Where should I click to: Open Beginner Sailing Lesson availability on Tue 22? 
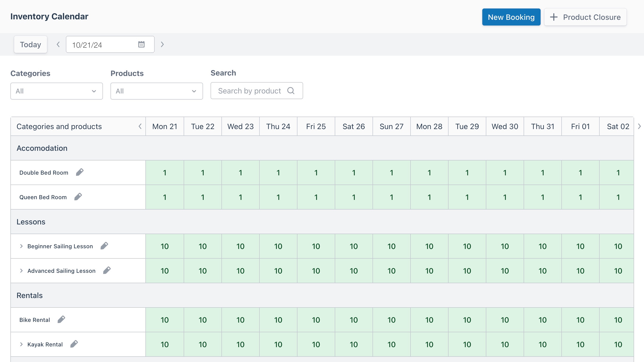[x=203, y=246]
